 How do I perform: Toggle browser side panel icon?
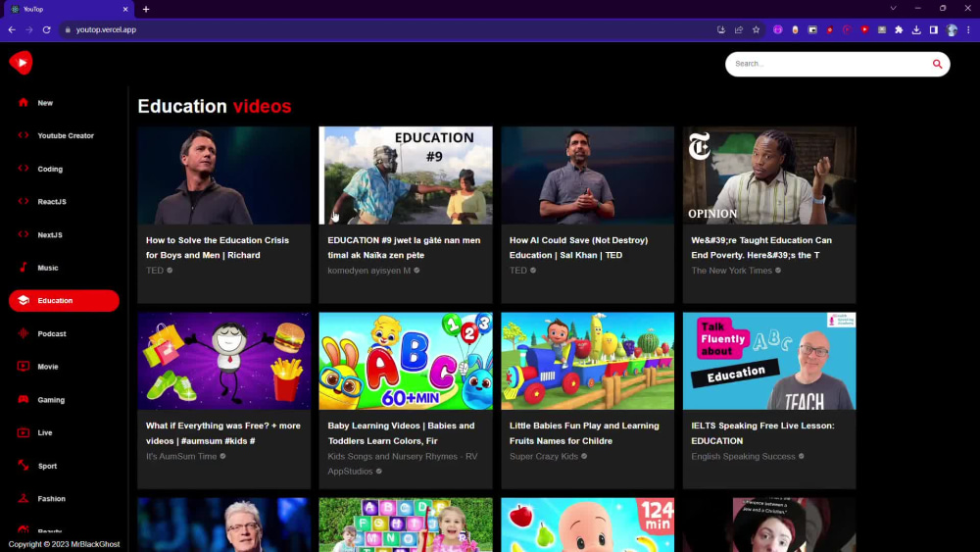click(x=934, y=29)
